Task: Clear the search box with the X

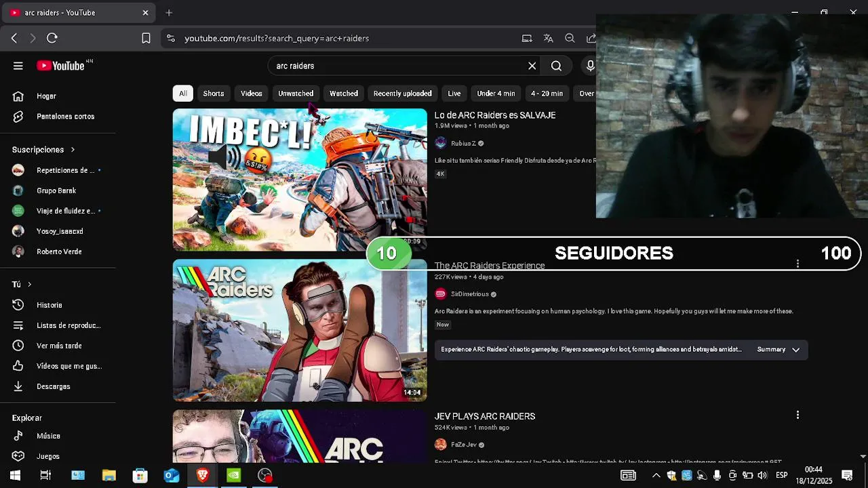Action: coord(532,66)
